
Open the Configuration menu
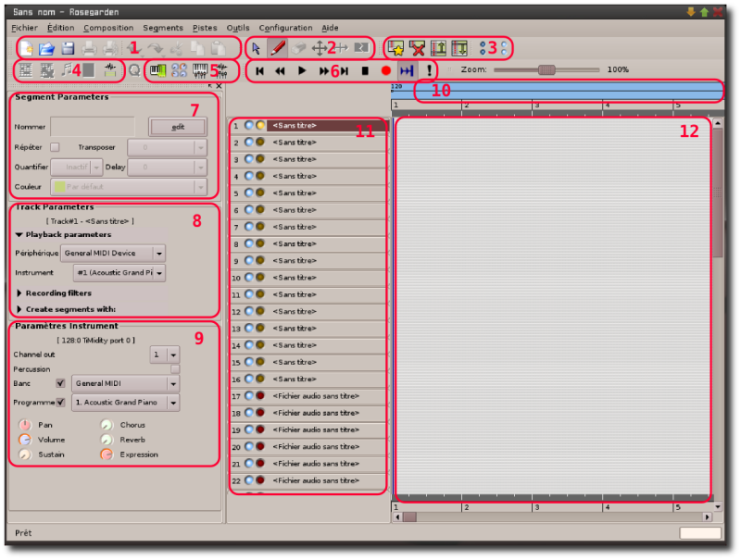pyautogui.click(x=285, y=28)
